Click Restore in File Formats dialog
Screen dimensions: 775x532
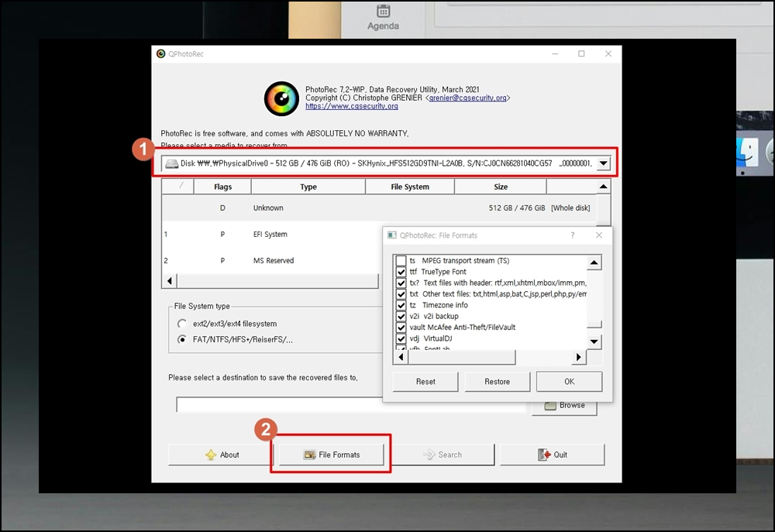click(498, 381)
